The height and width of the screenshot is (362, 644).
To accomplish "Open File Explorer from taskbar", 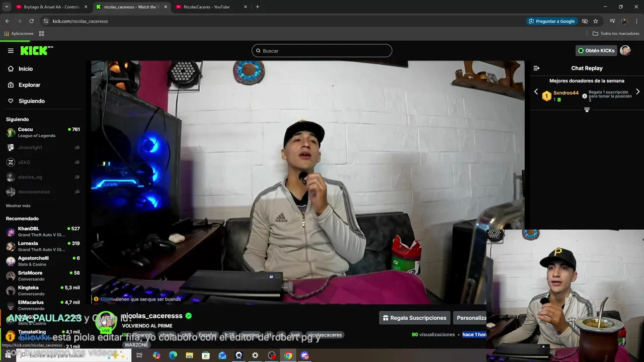I will [x=189, y=355].
